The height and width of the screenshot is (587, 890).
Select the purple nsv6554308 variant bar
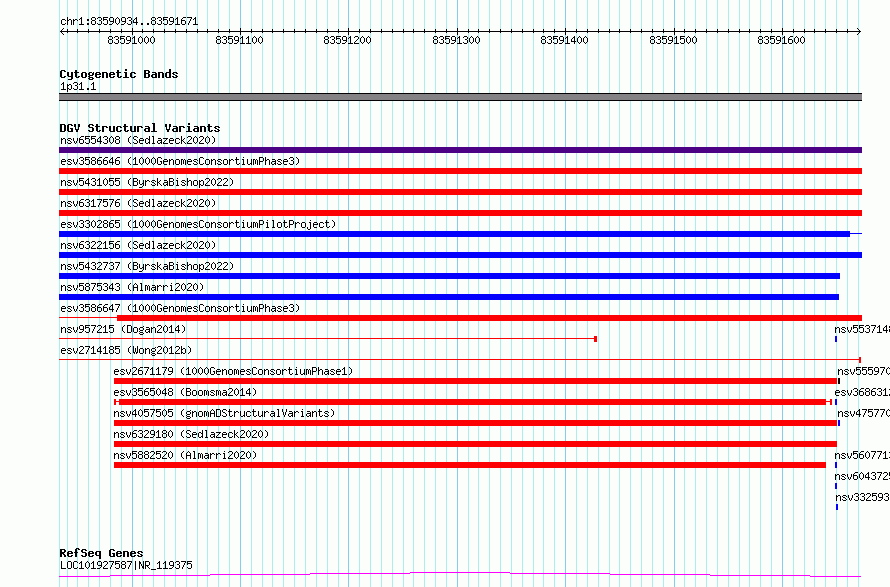[x=460, y=150]
